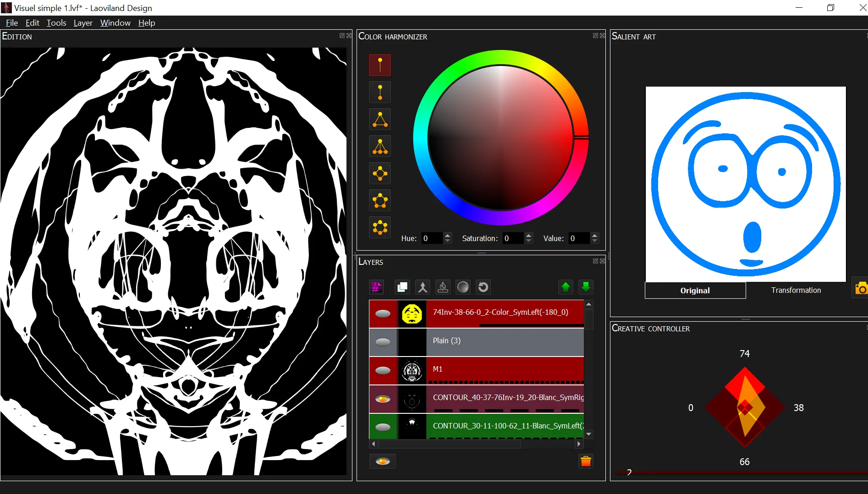Open the Window menu
Viewport: 868px width, 494px height.
pos(115,23)
